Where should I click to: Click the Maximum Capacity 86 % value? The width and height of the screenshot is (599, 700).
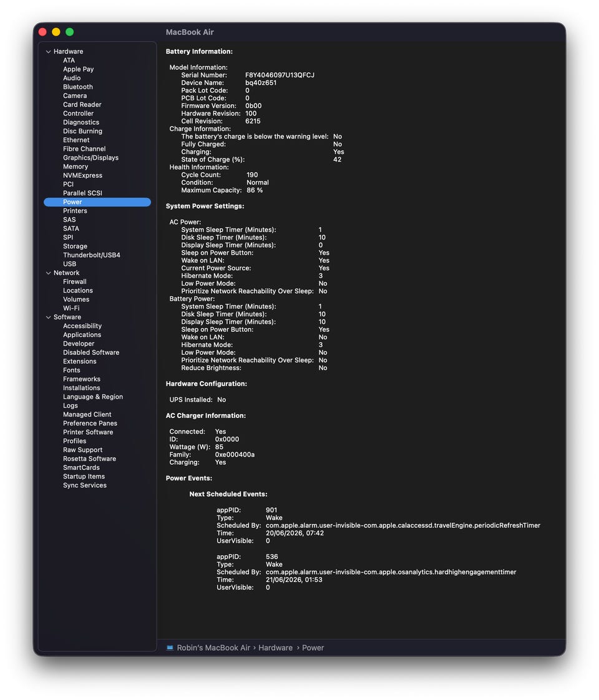pyautogui.click(x=255, y=191)
